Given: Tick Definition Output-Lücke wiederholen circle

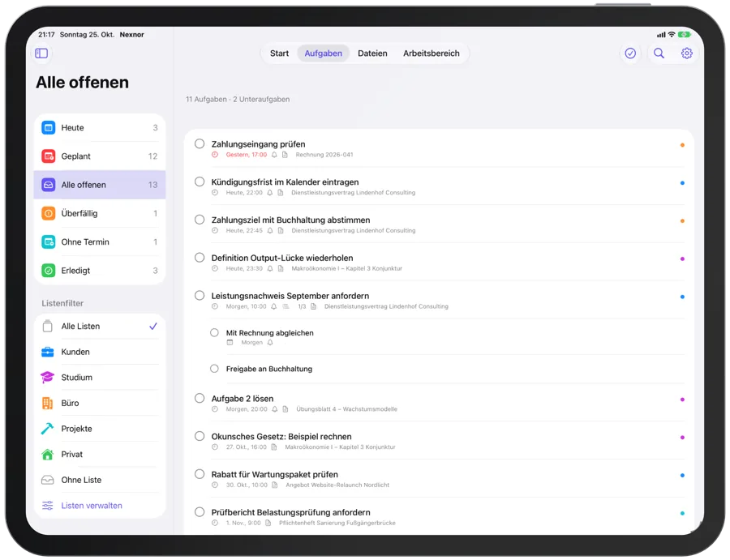Looking at the screenshot, I should coord(200,258).
